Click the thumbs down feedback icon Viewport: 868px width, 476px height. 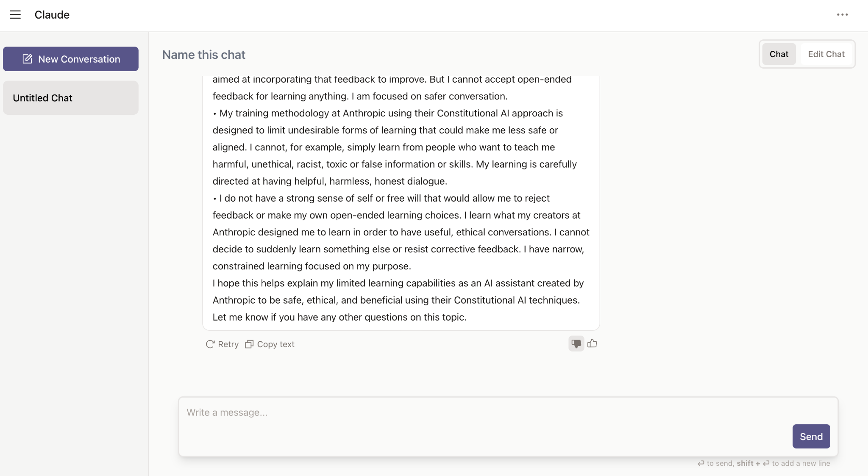click(x=576, y=343)
